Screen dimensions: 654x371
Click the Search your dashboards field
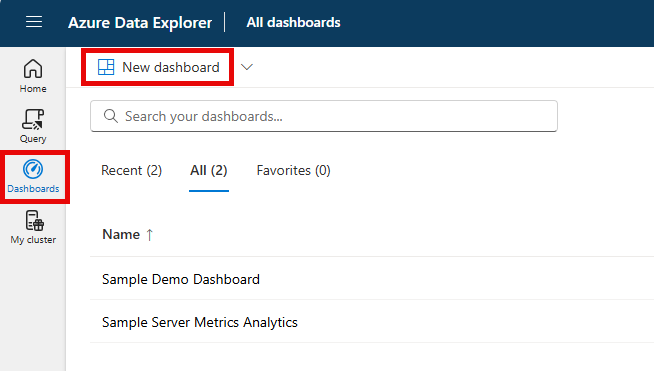tap(324, 116)
